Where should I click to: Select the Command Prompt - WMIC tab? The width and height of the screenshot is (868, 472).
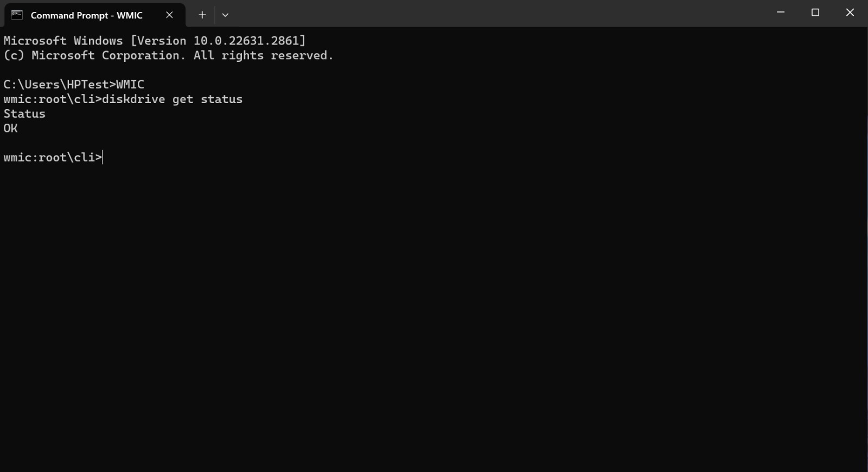(87, 15)
